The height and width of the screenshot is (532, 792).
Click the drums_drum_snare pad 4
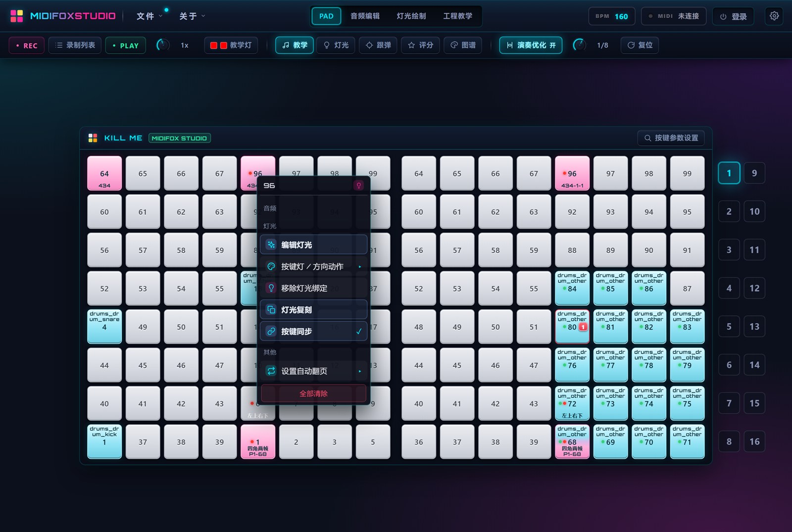point(104,327)
